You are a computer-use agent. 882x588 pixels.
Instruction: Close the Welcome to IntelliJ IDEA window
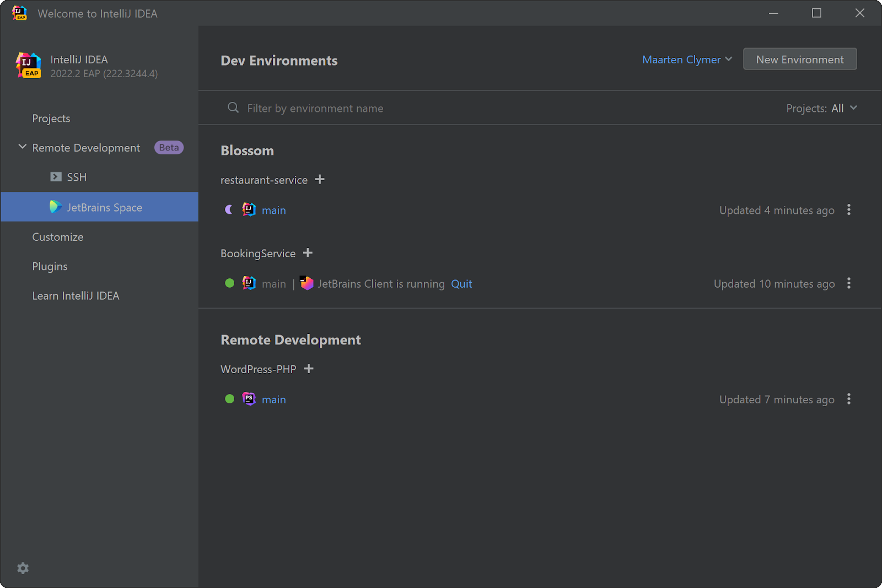859,13
